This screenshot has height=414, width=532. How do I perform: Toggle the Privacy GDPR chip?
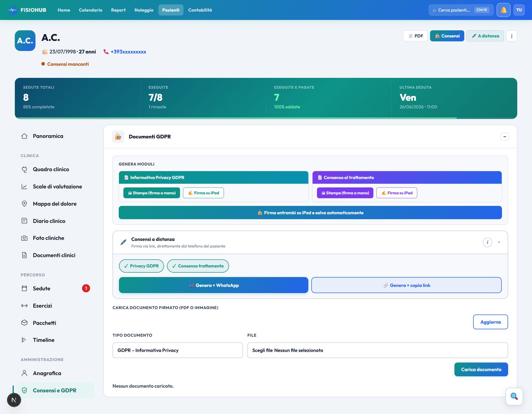pos(141,266)
